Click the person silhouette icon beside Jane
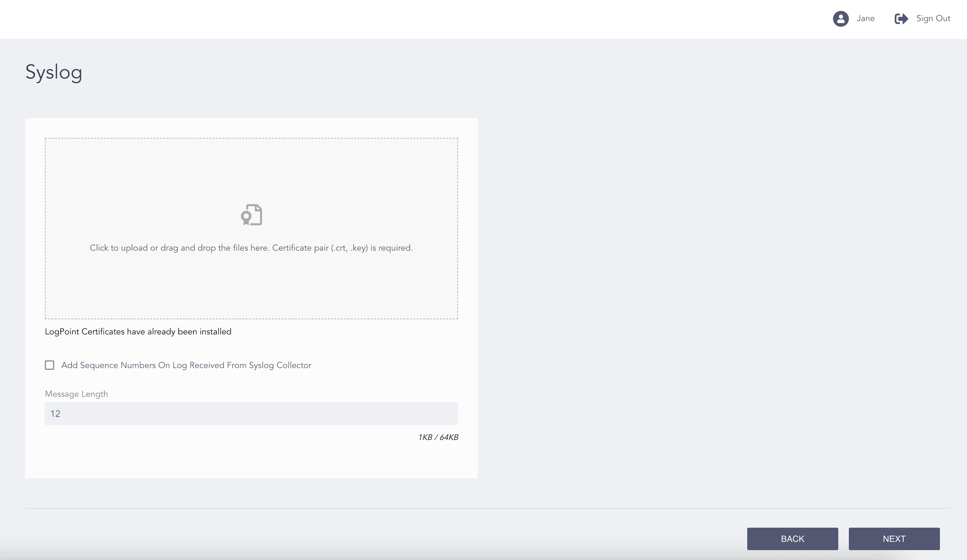 click(840, 18)
